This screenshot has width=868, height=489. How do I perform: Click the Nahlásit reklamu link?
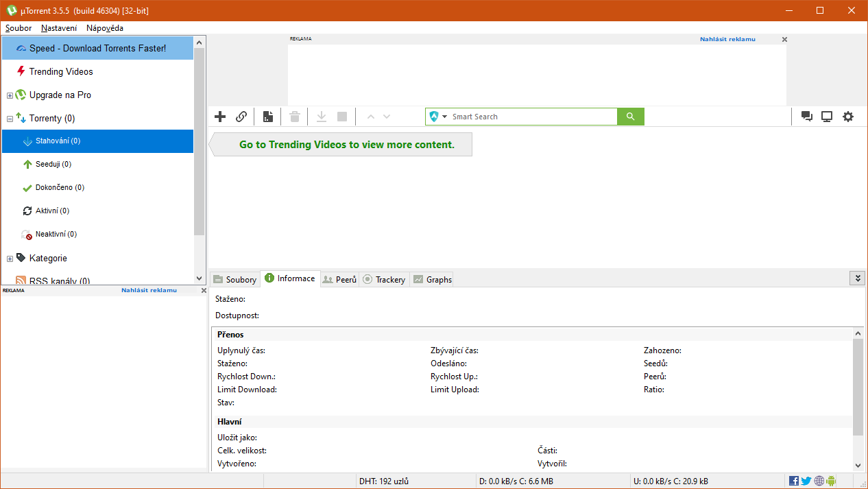[727, 39]
